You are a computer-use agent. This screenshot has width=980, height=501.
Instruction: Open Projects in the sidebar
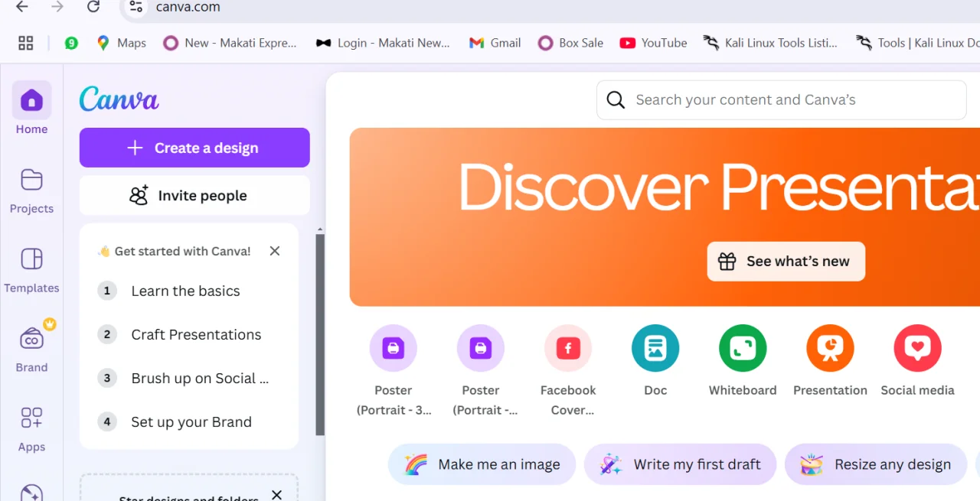click(31, 190)
